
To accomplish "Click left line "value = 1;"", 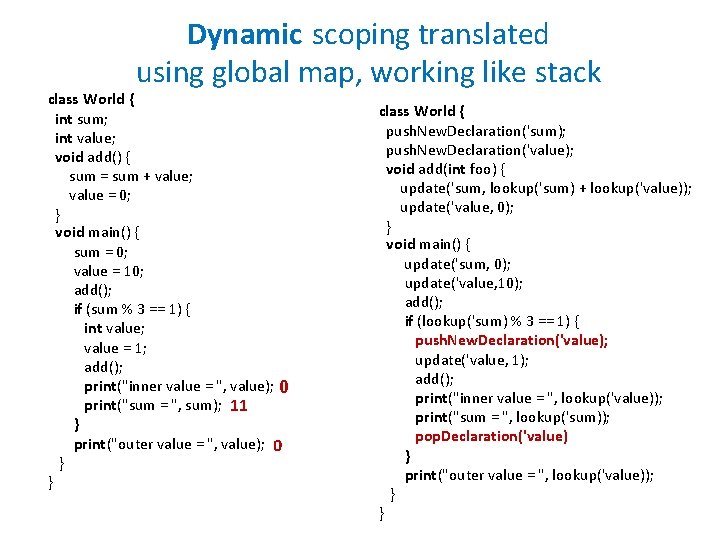I will click(x=115, y=348).
